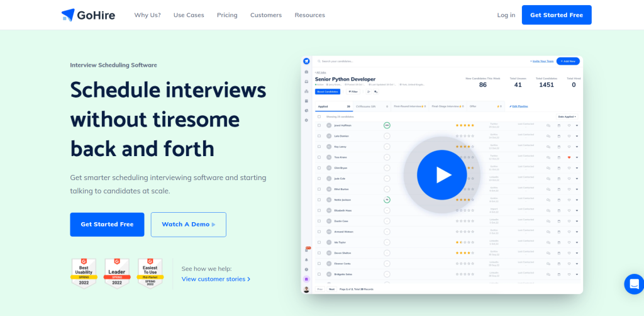Viewport: 644px width, 316px height.
Task: Click Get Started Free in header
Action: [x=557, y=15]
